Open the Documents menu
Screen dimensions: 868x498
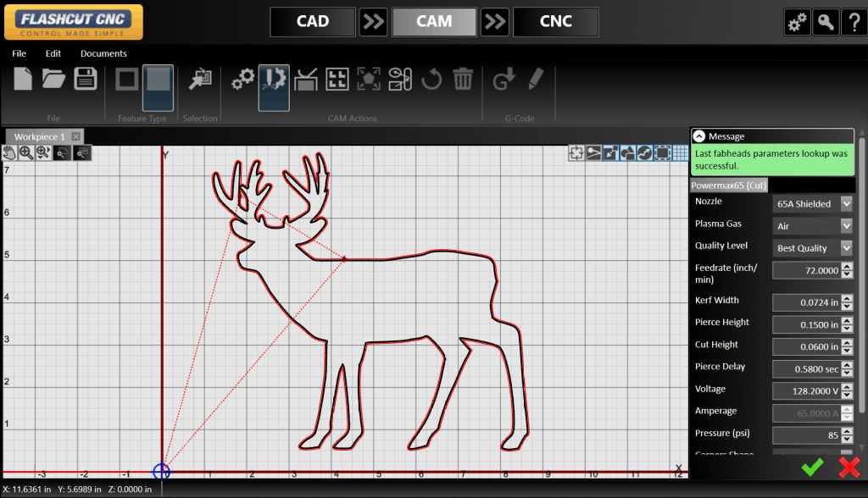pos(103,53)
